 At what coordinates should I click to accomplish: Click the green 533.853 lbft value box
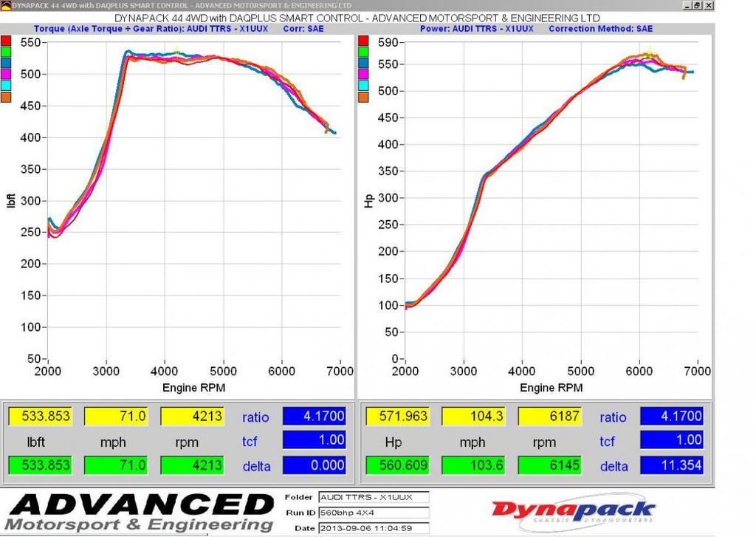point(40,466)
